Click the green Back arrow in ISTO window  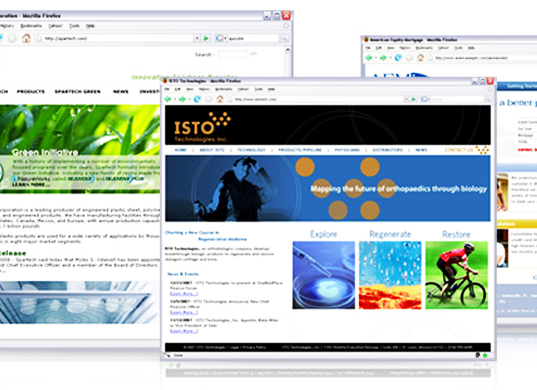click(x=168, y=99)
